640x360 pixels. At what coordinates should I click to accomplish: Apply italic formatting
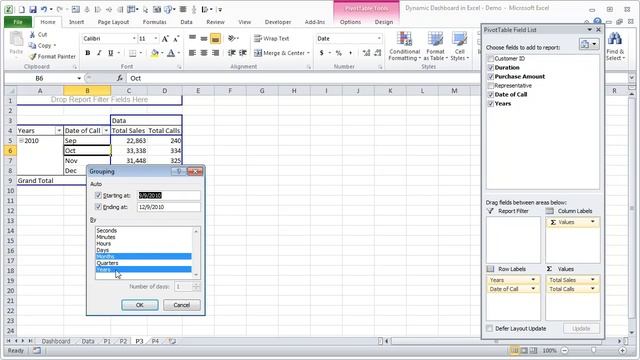[x=99, y=53]
